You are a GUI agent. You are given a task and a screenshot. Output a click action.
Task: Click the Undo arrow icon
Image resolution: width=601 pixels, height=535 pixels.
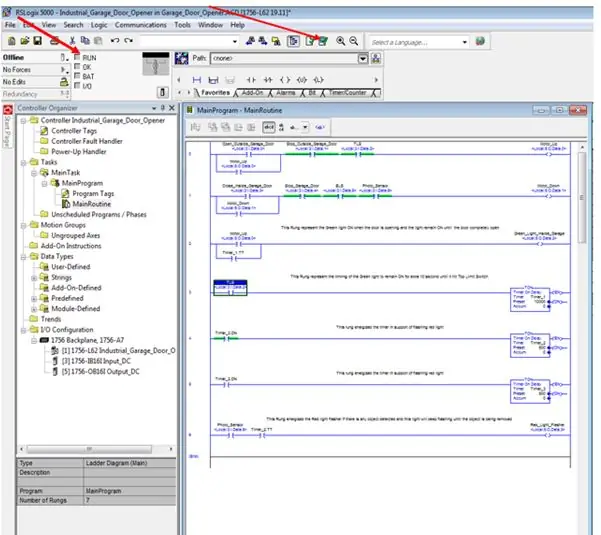(x=115, y=41)
